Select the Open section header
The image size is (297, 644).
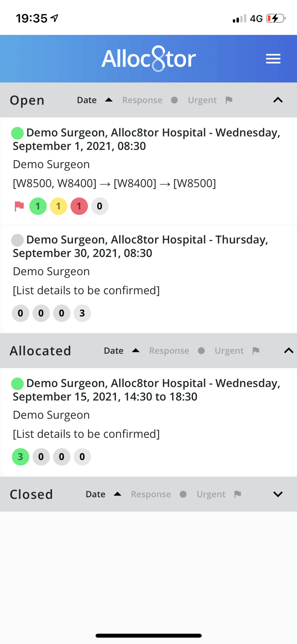(27, 100)
